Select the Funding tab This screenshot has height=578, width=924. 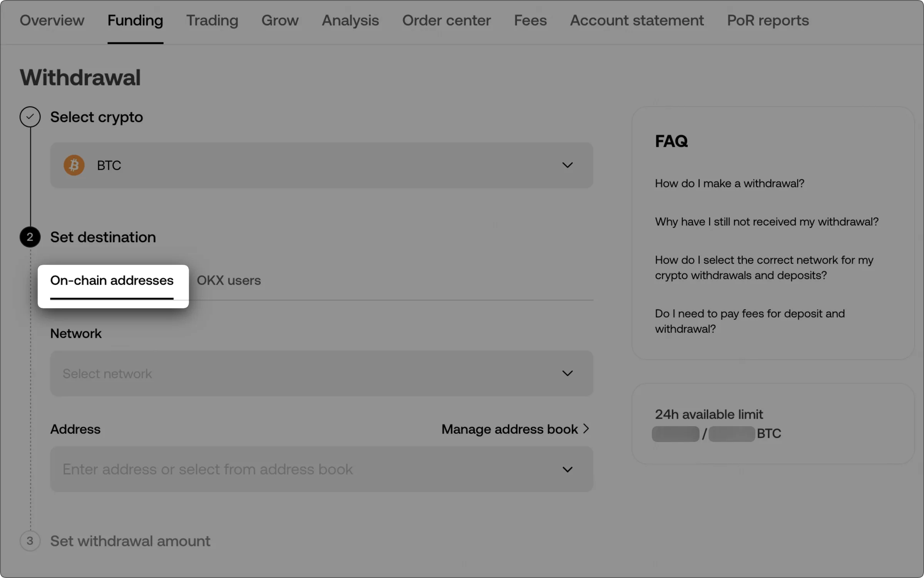135,20
